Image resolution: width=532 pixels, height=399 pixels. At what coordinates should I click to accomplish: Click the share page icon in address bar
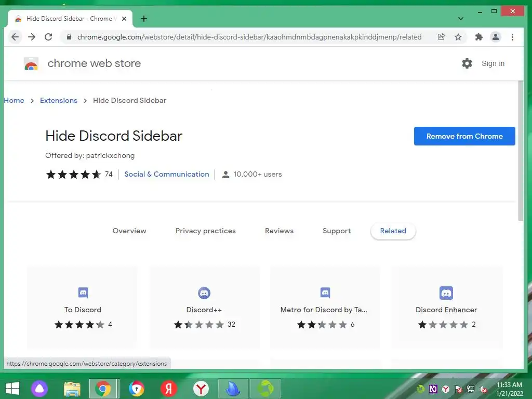click(x=441, y=37)
